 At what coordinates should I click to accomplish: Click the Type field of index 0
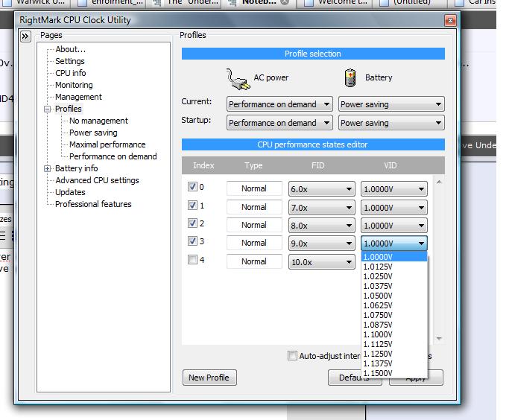click(254, 188)
